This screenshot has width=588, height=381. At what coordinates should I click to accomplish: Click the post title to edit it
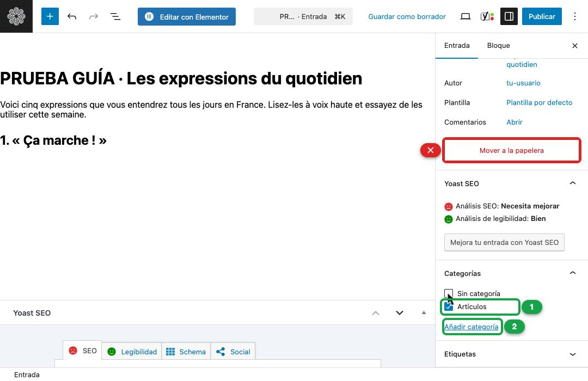click(x=181, y=78)
